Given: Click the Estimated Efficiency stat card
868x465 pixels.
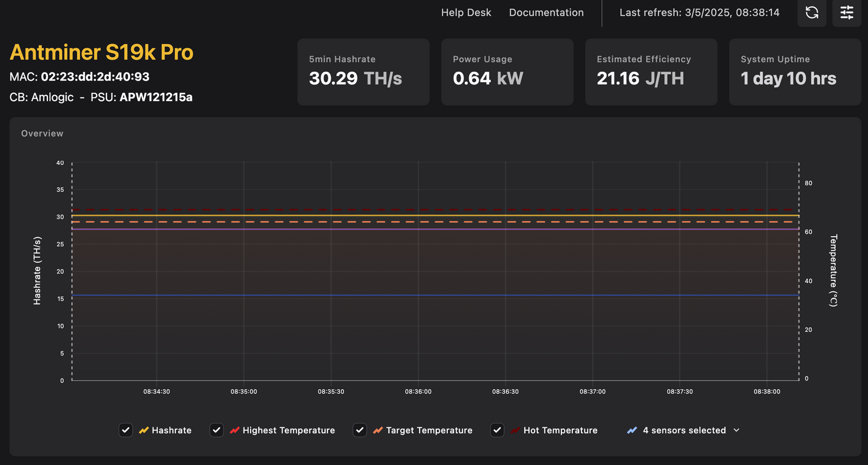Looking at the screenshot, I should [650, 72].
